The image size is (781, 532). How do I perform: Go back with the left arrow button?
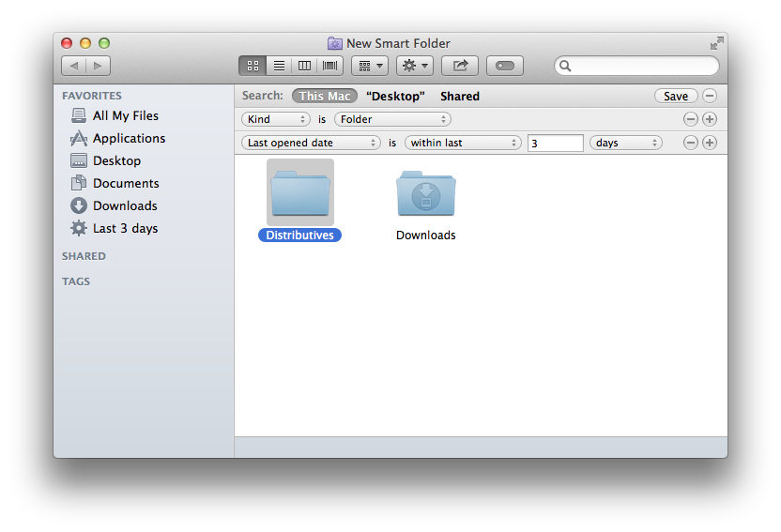(74, 66)
